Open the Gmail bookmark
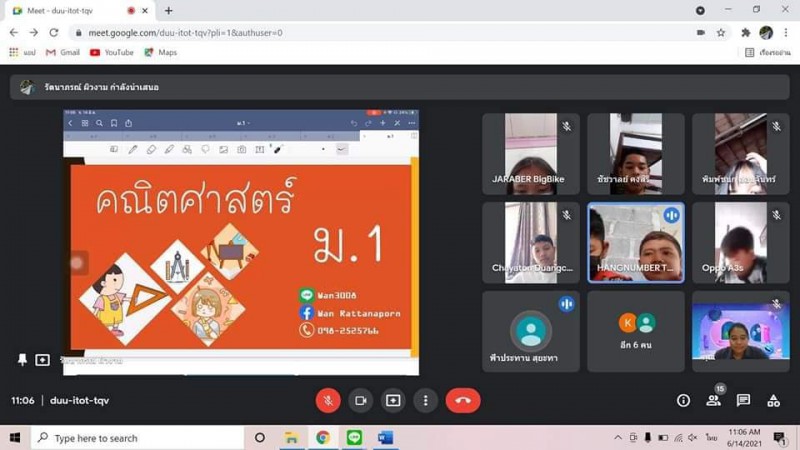The width and height of the screenshot is (800, 450). tap(62, 52)
